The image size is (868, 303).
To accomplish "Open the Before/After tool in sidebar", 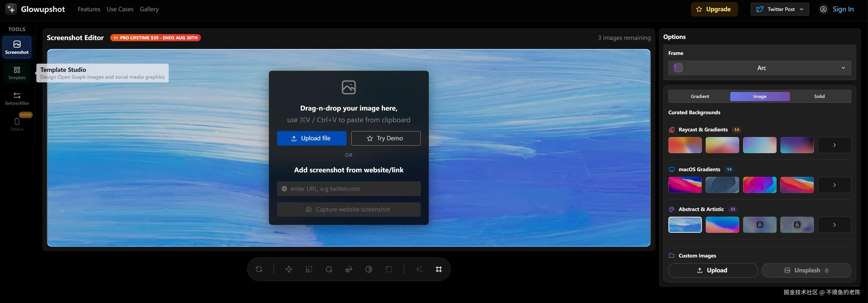I will click(x=17, y=99).
